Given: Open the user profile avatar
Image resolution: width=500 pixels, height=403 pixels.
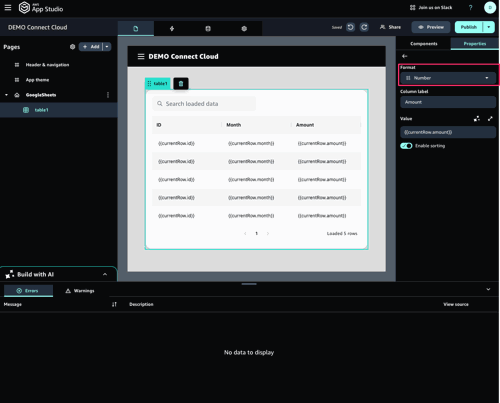Looking at the screenshot, I should [x=490, y=7].
